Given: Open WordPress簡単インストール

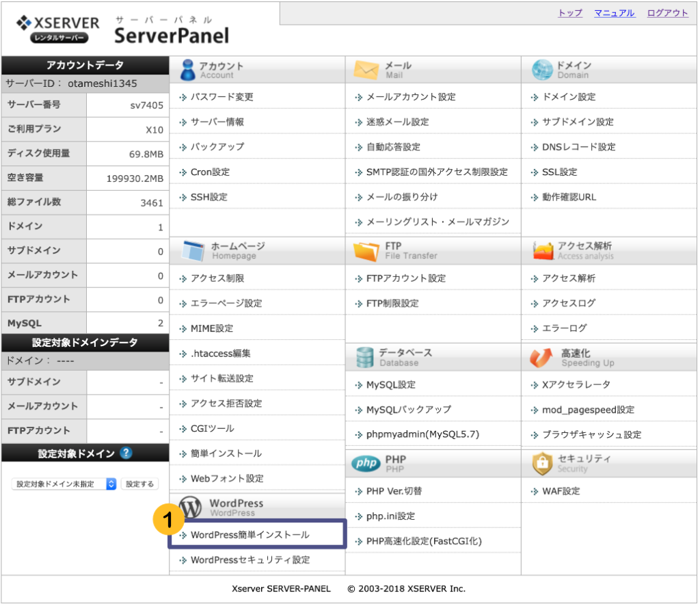Looking at the screenshot, I should tap(250, 535).
